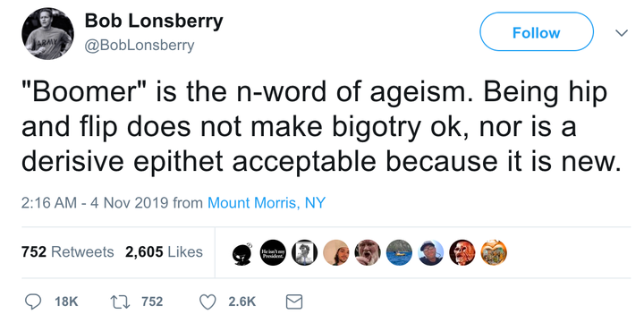
Task: Open the last orange liker avatar
Action: (x=494, y=252)
